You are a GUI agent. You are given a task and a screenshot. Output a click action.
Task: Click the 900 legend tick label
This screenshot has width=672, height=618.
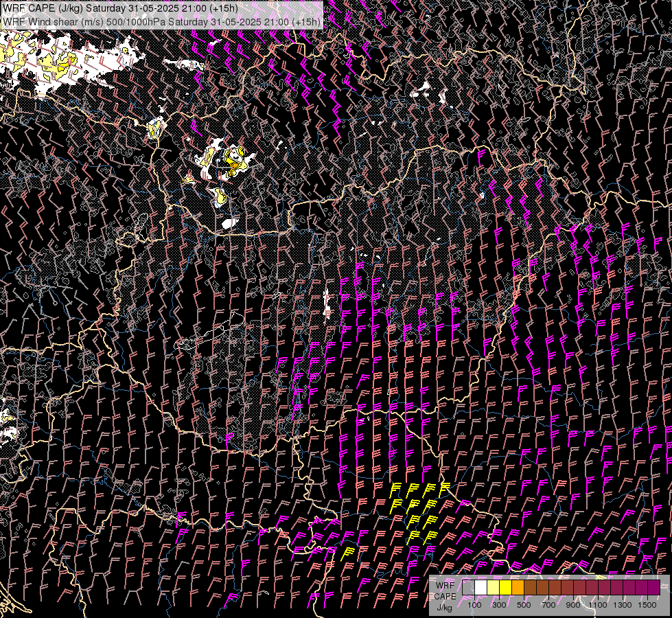click(x=573, y=605)
